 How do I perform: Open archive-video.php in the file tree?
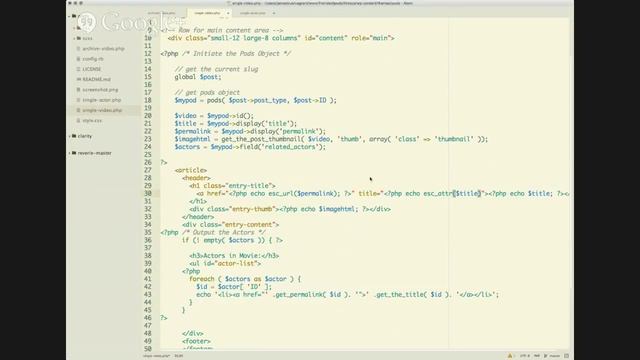click(104, 49)
